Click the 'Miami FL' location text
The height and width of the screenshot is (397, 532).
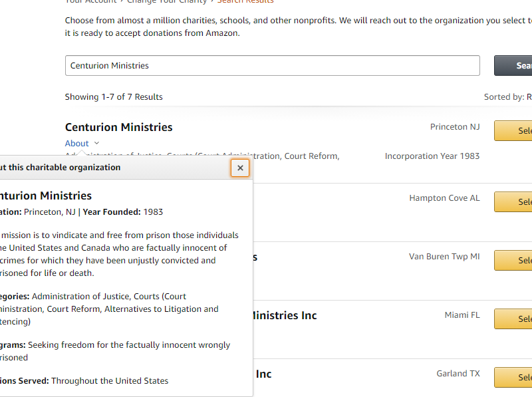coord(462,315)
